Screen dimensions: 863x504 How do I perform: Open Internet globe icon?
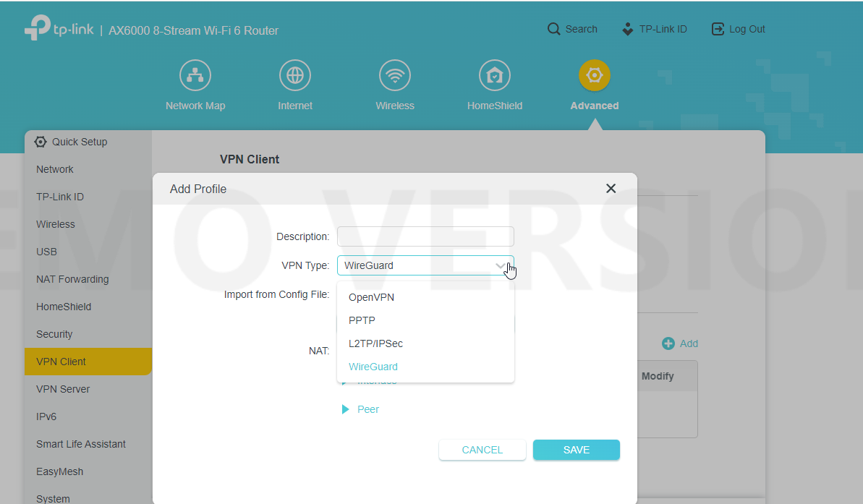(x=295, y=75)
